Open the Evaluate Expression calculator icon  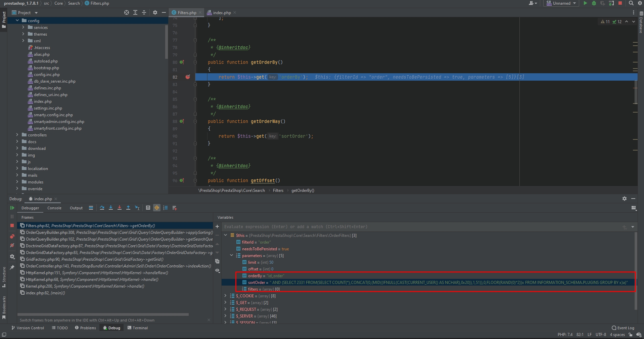(148, 208)
